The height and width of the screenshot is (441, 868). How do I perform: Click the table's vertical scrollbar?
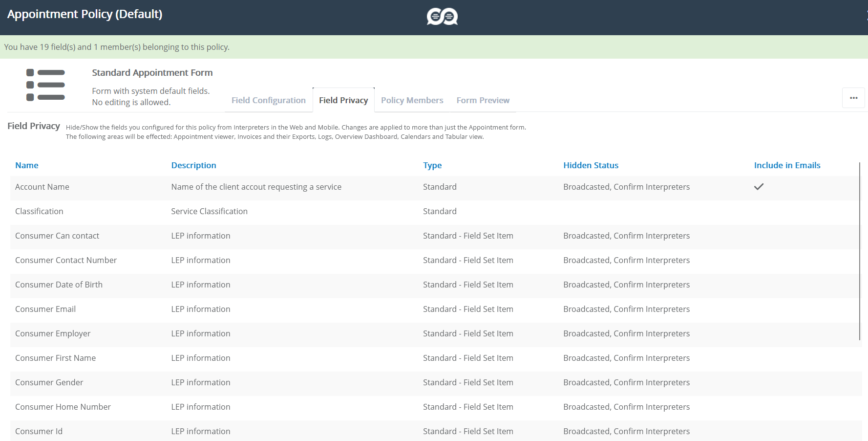coord(859,251)
